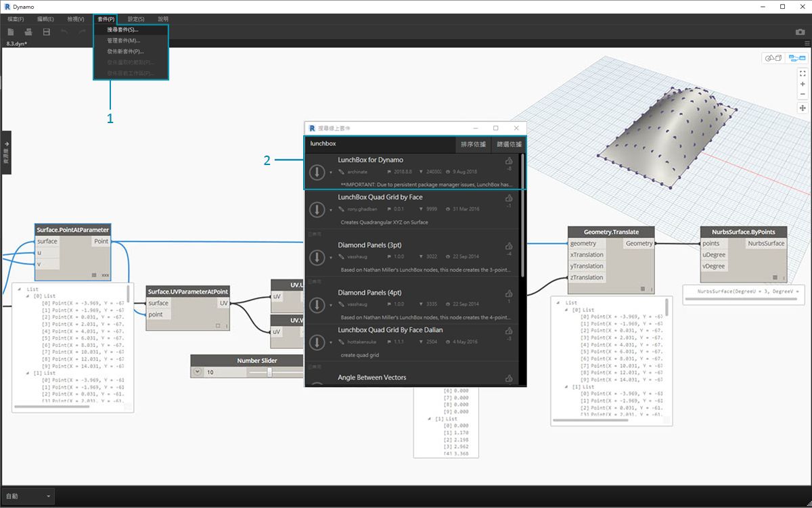The image size is (812, 508).
Task: Click the Undo arrow icon
Action: [x=64, y=32]
